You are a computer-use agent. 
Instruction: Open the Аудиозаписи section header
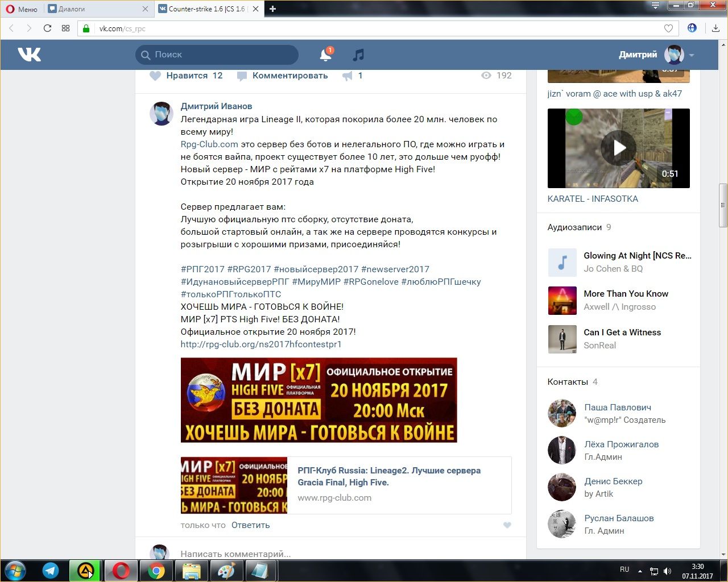[574, 227]
